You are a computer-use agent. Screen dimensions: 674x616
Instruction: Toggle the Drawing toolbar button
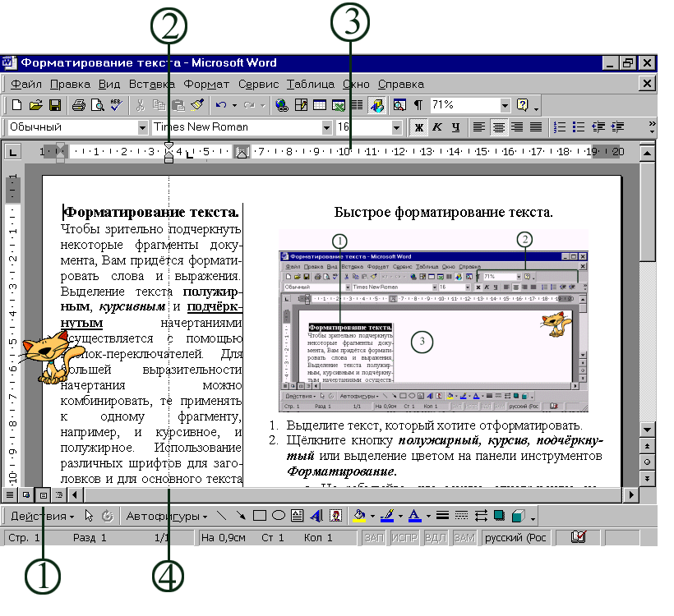pyautogui.click(x=377, y=105)
